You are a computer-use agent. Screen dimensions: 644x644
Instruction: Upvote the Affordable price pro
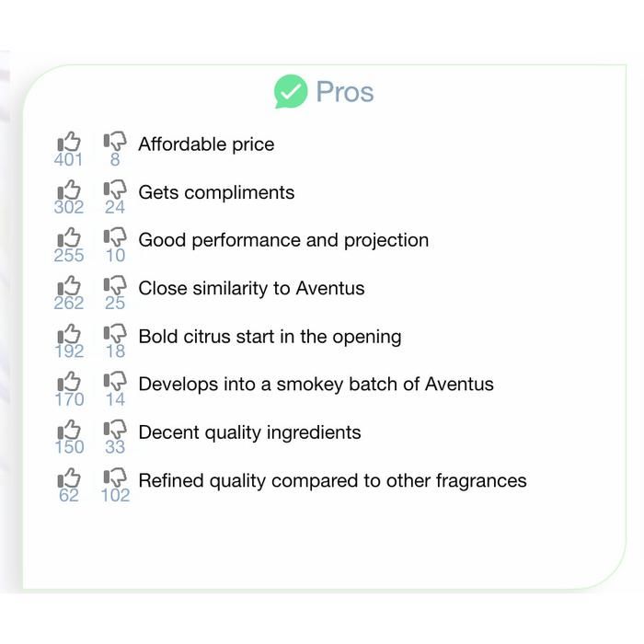point(69,143)
